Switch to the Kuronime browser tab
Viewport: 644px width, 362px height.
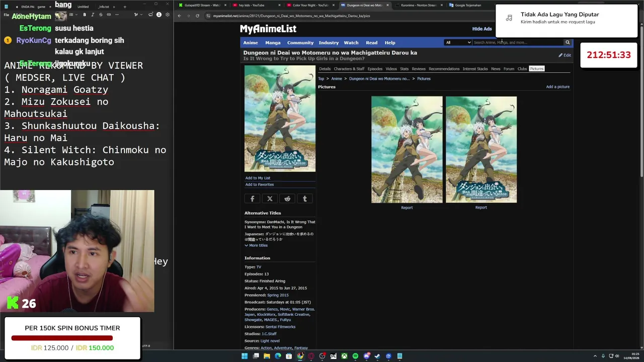(418, 5)
